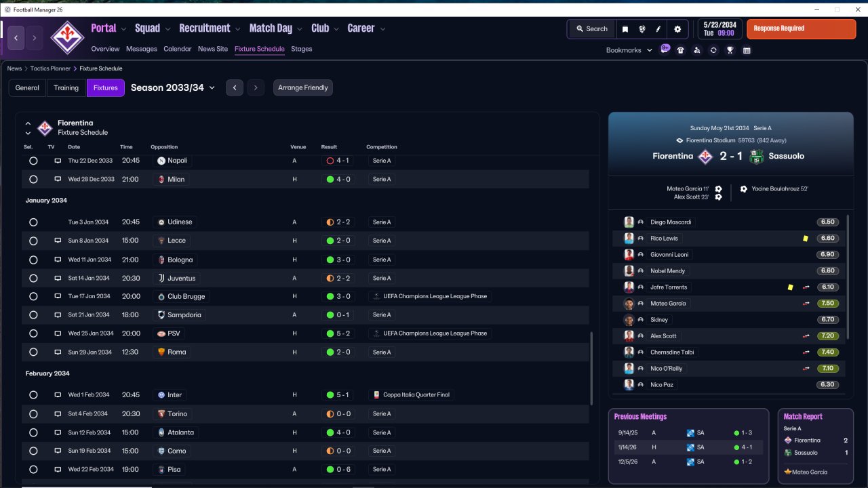The image size is (868, 488).
Task: Click the Juventus club badge in the fixture list
Action: (x=161, y=279)
